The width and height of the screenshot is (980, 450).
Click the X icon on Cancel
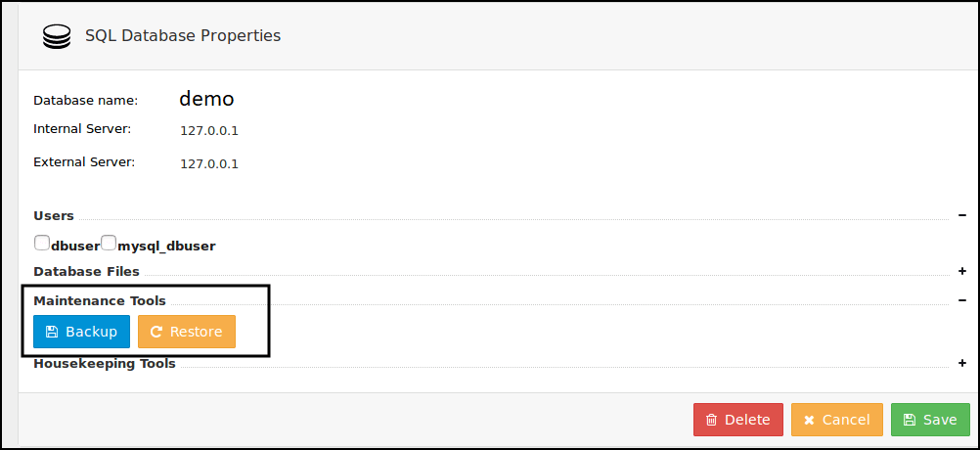[x=809, y=420]
